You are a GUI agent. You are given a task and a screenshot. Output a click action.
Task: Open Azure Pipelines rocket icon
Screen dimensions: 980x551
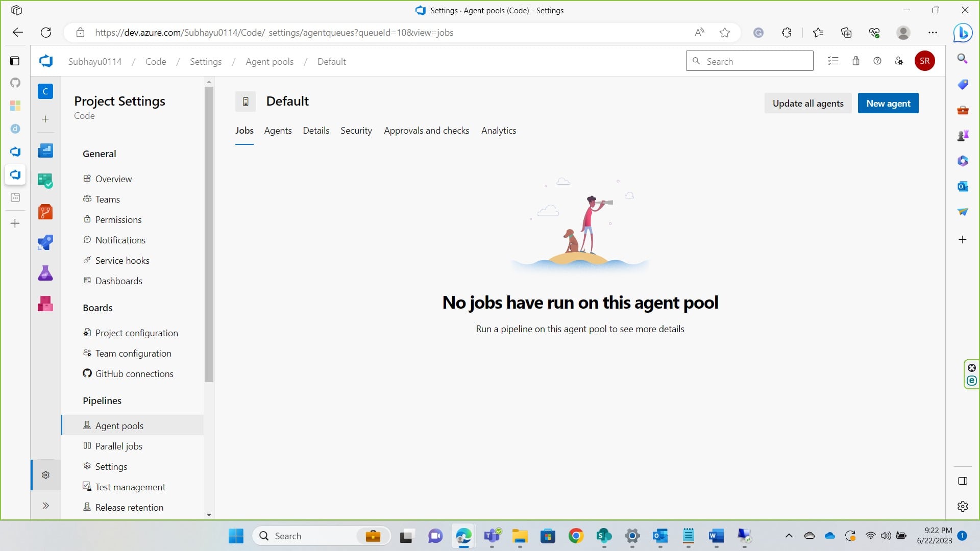pyautogui.click(x=45, y=242)
